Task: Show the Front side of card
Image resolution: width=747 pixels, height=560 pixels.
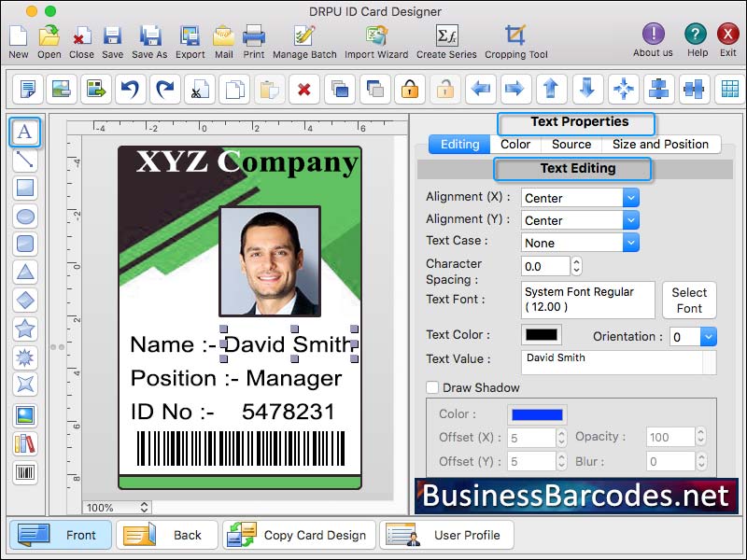Action: [x=60, y=535]
